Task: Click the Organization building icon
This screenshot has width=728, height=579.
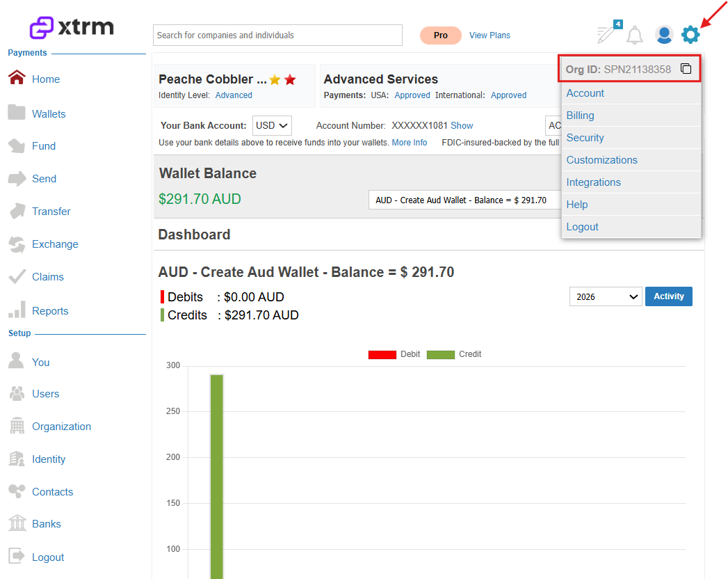Action: (x=17, y=426)
